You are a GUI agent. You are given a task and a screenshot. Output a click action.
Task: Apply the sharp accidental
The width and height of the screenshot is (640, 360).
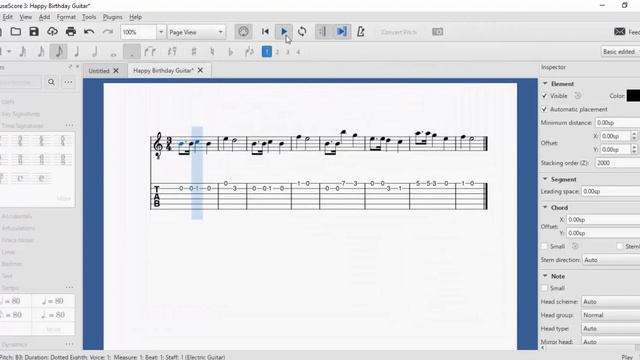point(194,51)
